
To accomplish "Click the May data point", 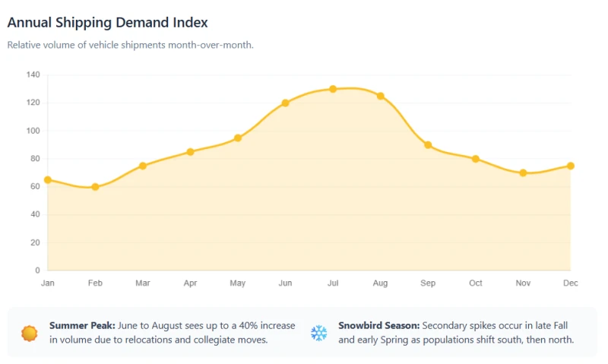I will click(x=238, y=138).
